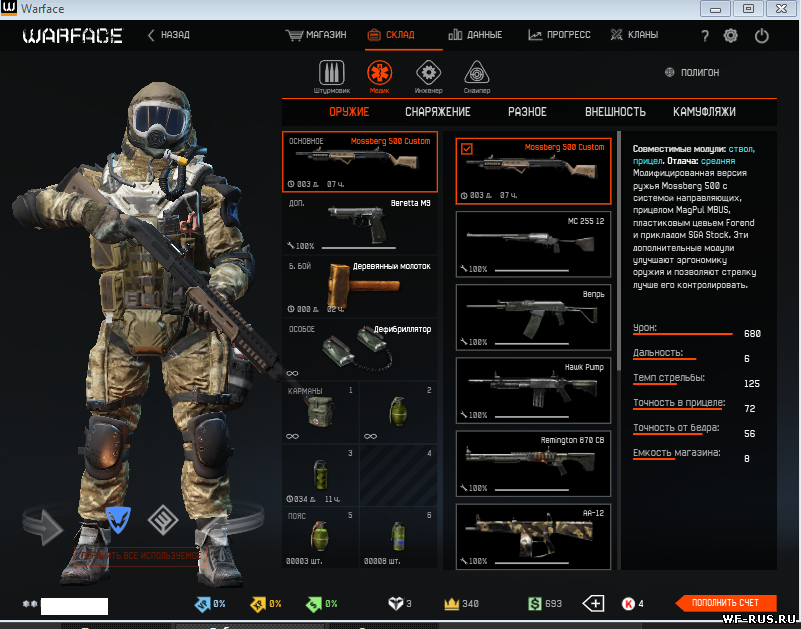Click the resurrection tokens heart icon
801x629 pixels.
point(395,604)
